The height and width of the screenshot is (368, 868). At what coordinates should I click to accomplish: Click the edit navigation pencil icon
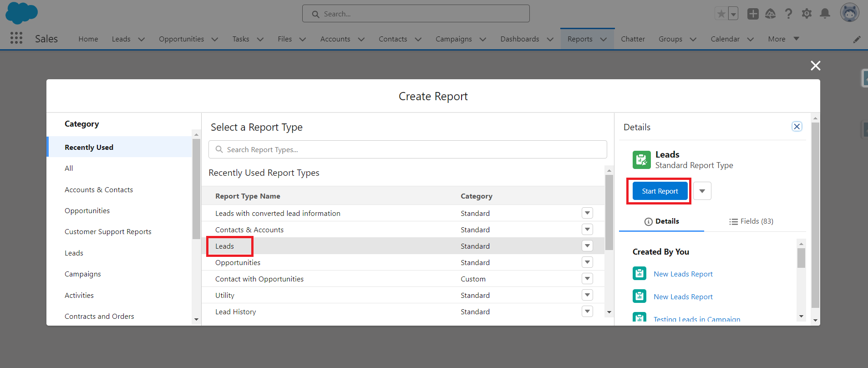pos(857,39)
